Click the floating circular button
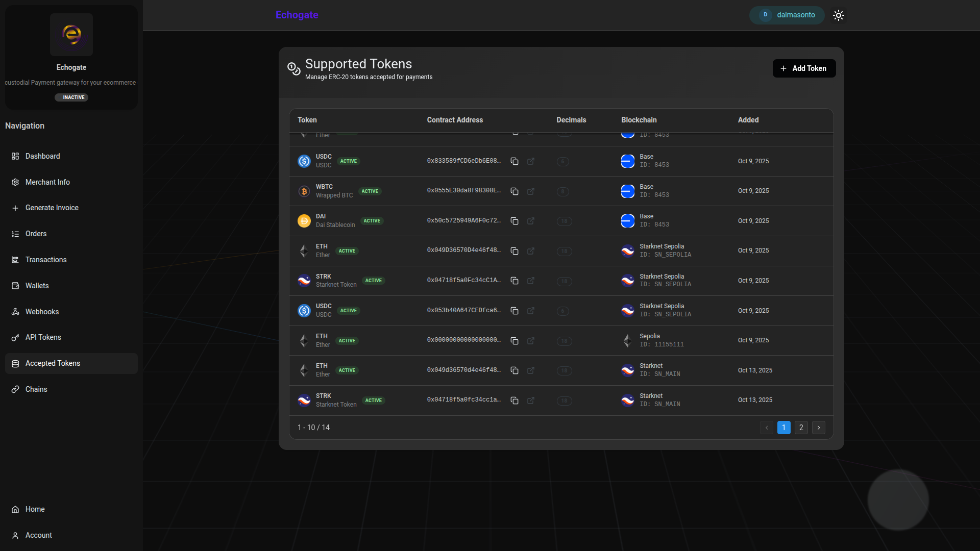The width and height of the screenshot is (980, 551). coord(898,500)
